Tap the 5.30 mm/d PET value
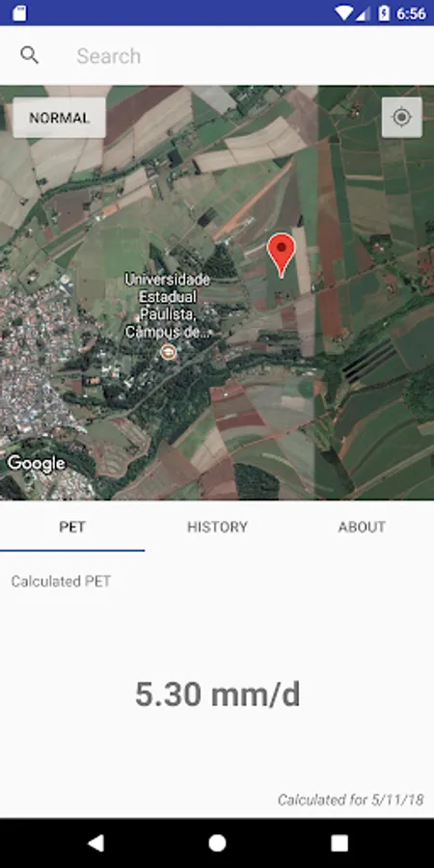The image size is (434, 868). pos(218,694)
